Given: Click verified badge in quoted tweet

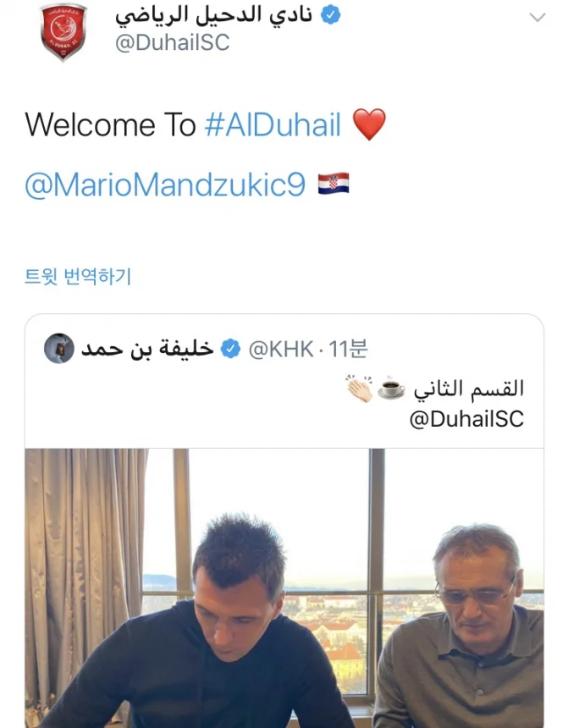Looking at the screenshot, I should (x=230, y=349).
